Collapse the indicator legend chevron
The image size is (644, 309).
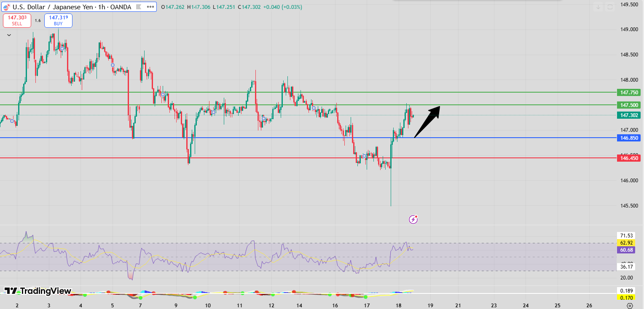[x=9, y=35]
